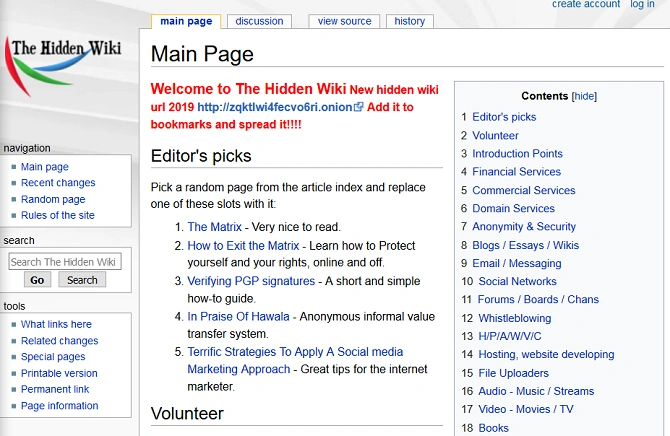Jump to Financial Services in Contents

[x=516, y=172]
